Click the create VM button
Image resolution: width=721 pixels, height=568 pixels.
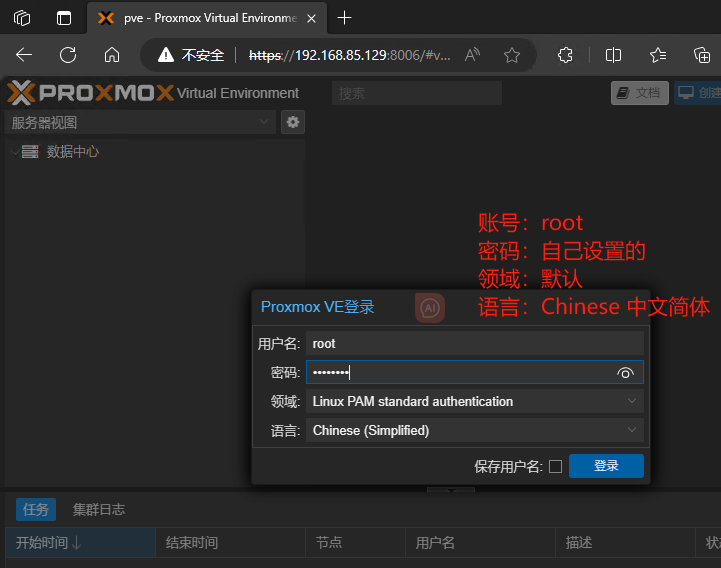click(698, 93)
